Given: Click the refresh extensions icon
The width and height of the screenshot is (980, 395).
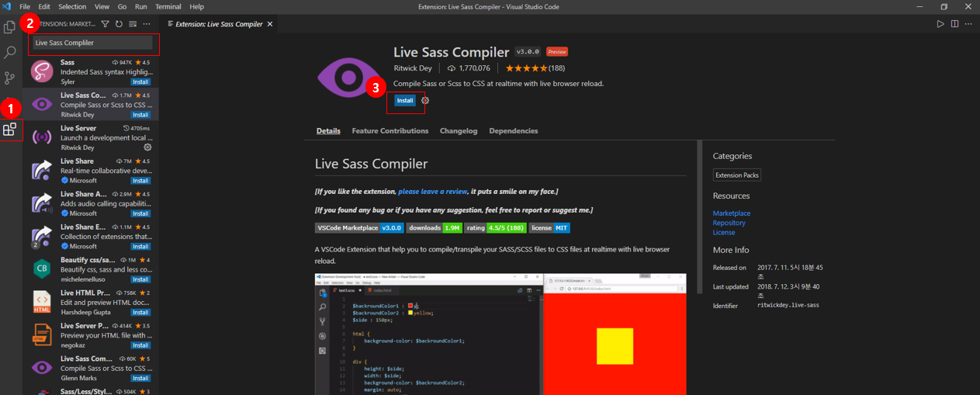Looking at the screenshot, I should pyautogui.click(x=119, y=24).
